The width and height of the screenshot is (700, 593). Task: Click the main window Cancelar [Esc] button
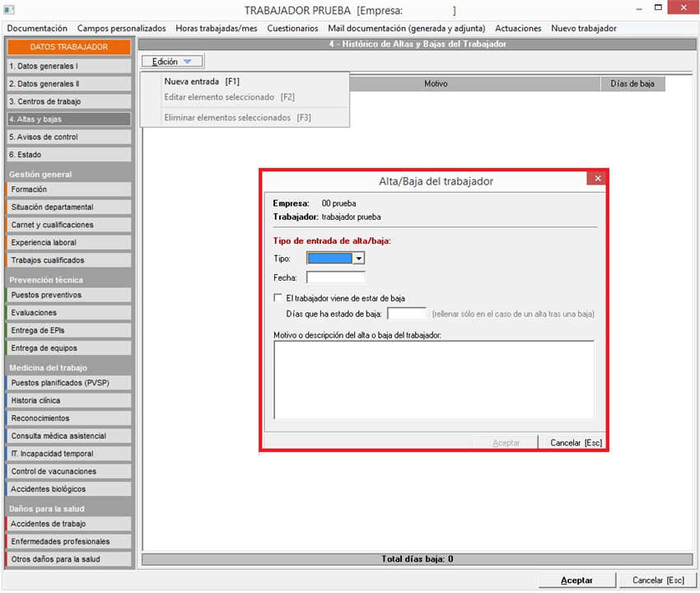pyautogui.click(x=658, y=580)
